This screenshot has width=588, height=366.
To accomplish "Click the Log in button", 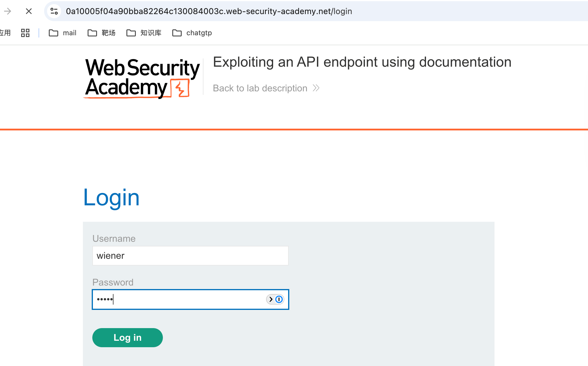I will pos(127,338).
